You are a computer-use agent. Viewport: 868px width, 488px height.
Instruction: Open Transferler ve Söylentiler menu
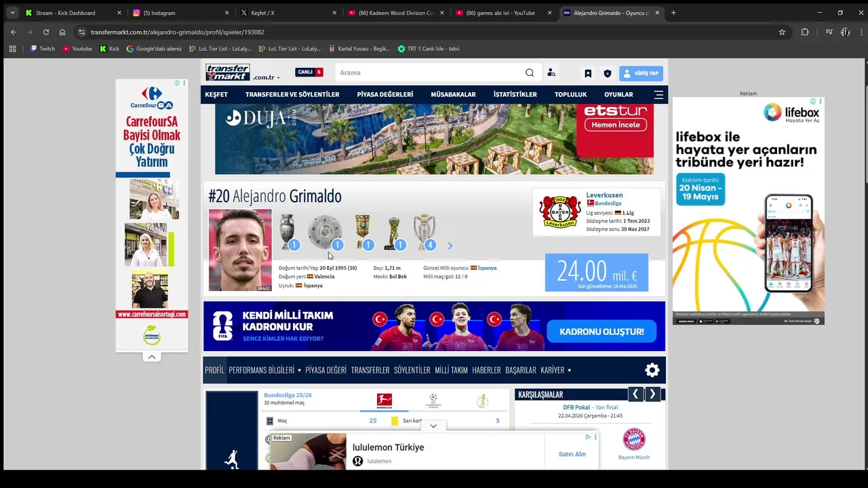pos(292,95)
